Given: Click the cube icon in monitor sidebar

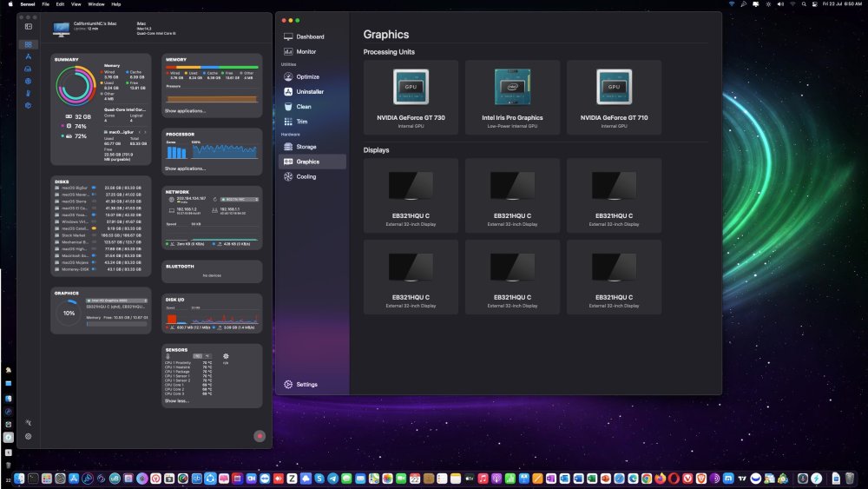Looking at the screenshot, I should [x=29, y=105].
